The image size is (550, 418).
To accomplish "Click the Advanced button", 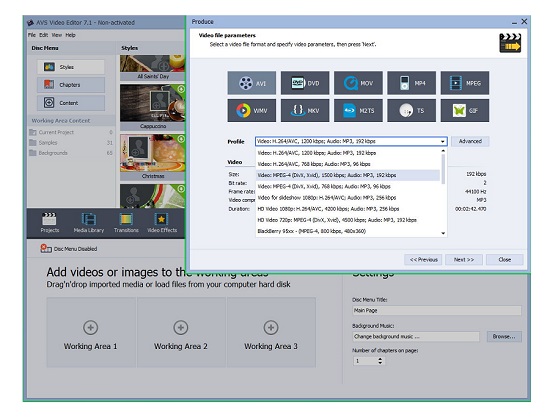I will (x=470, y=141).
